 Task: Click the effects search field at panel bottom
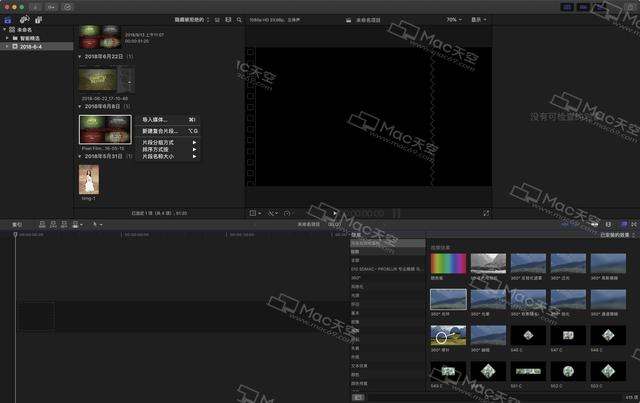pos(494,397)
